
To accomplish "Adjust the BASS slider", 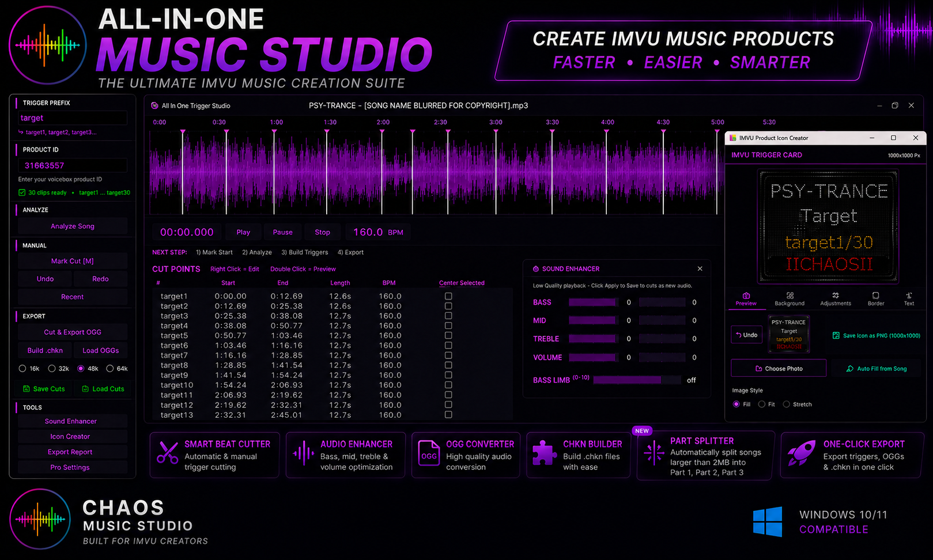I will [594, 302].
